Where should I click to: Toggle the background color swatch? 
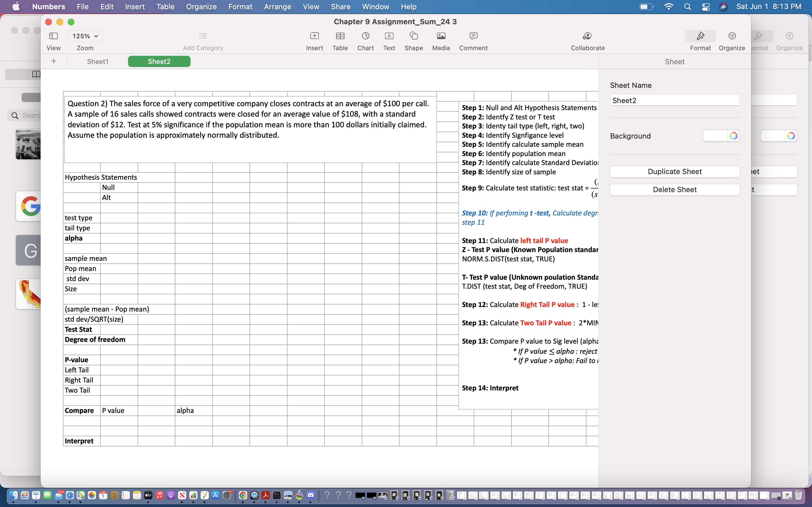coord(715,135)
